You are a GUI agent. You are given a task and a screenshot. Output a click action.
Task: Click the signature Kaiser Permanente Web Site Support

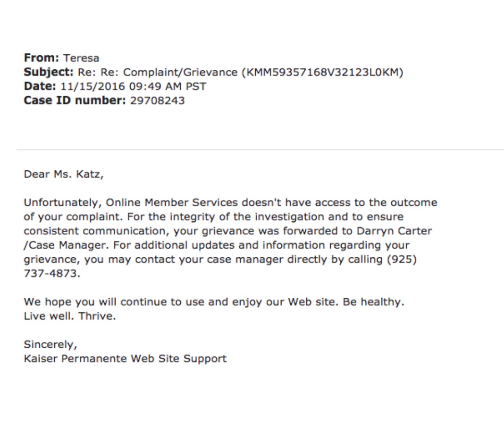[126, 359]
